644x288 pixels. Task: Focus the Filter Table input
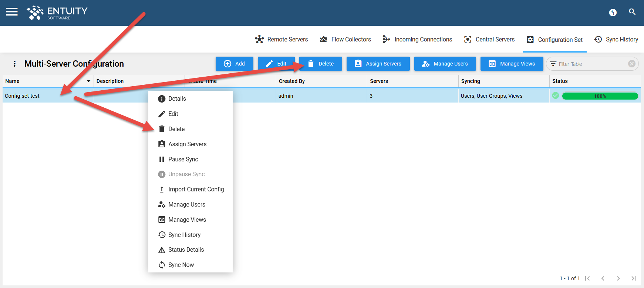pos(592,64)
